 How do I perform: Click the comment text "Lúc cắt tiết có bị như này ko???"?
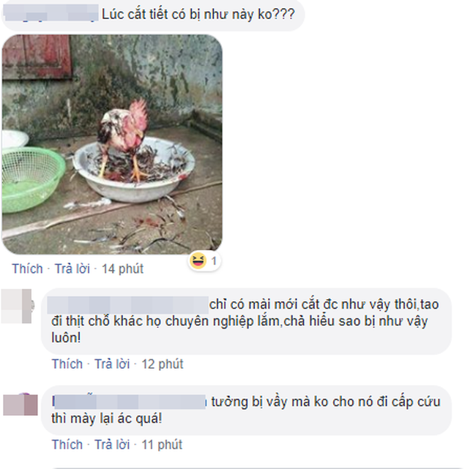[198, 14]
